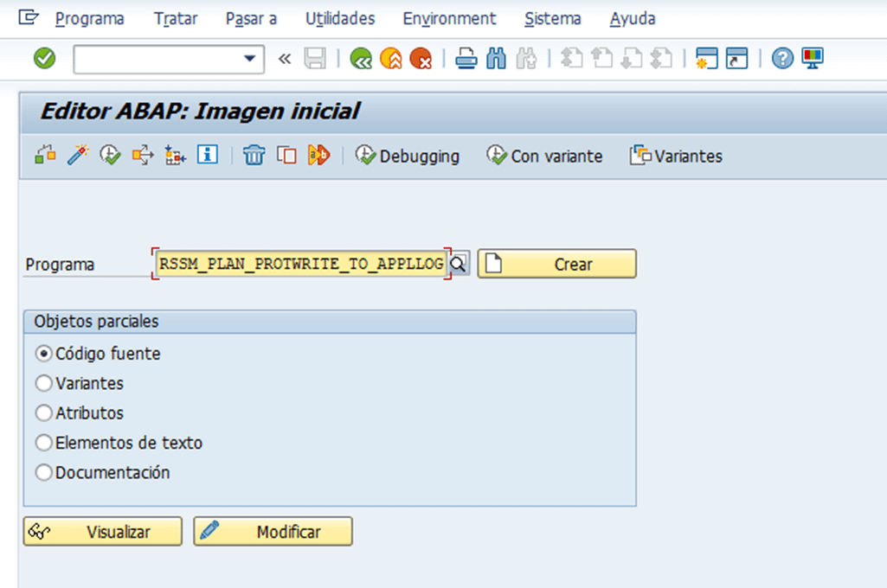Click the green checkmark Enter icon
The image size is (887, 588).
(x=44, y=59)
